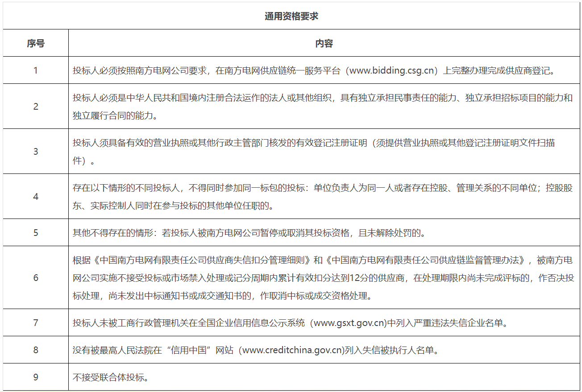
Task: Click the table title 通用资格要求
Action: click(291, 17)
